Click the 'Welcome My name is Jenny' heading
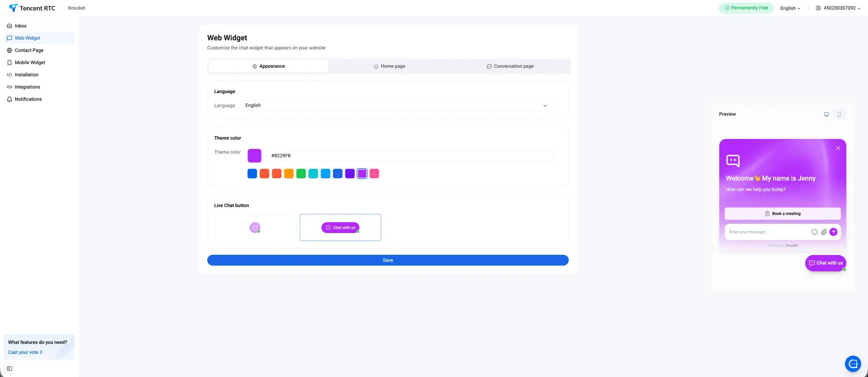Viewport: 868px width, 377px height. [x=771, y=179]
